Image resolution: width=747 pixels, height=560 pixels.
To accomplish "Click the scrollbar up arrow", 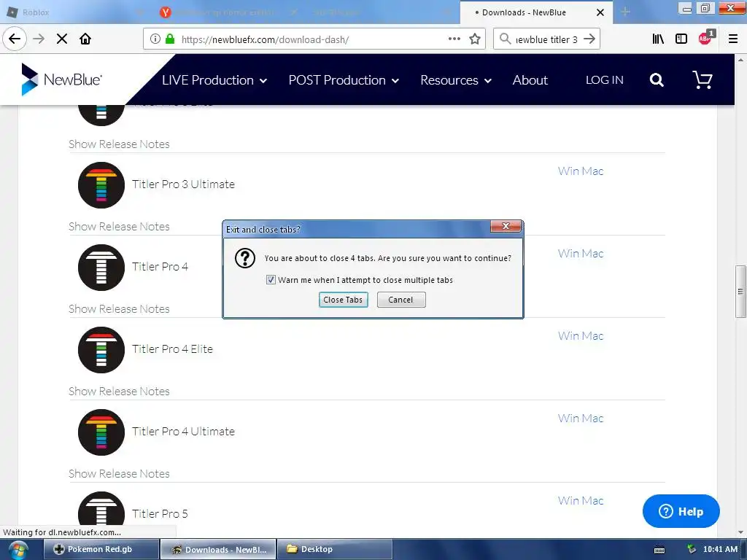I will click(x=740, y=60).
